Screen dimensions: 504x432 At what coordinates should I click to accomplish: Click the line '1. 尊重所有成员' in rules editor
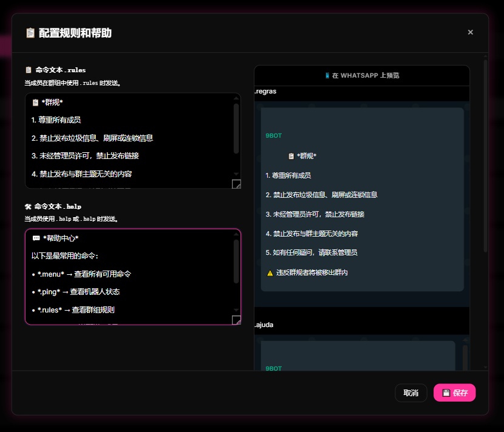56,120
